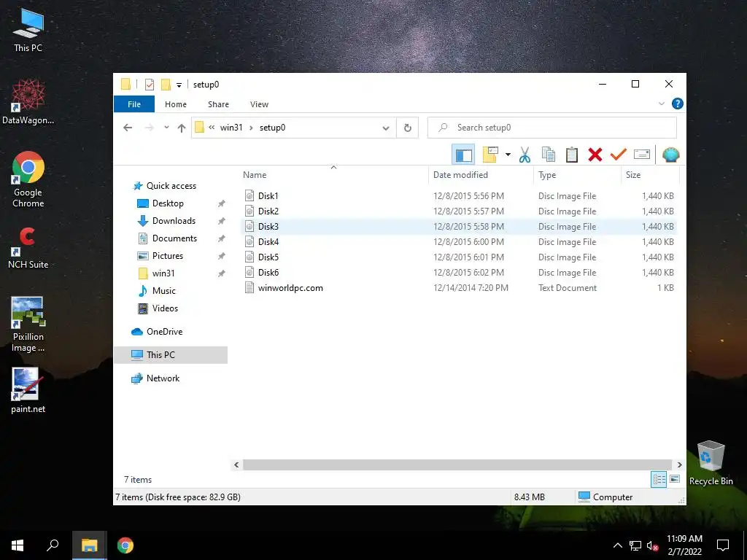This screenshot has width=747, height=560.
Task: Open OneDrive in the navigation pane
Action: [164, 332]
